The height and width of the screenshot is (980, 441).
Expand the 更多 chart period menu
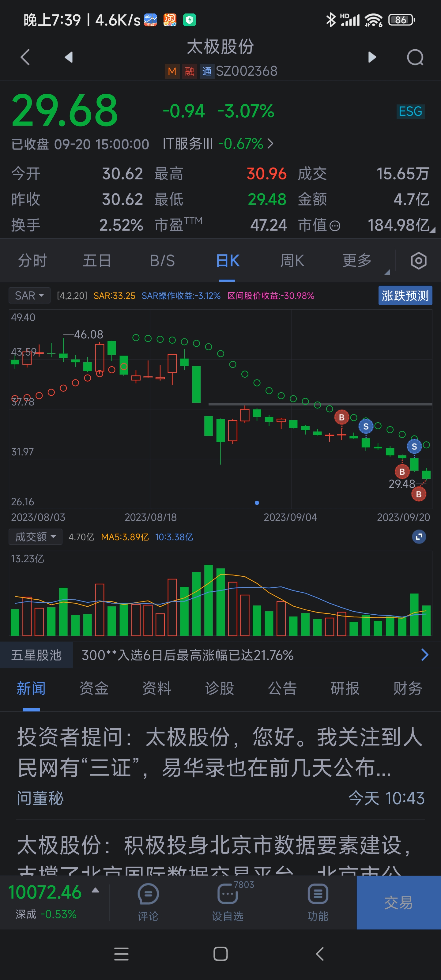[x=357, y=261]
